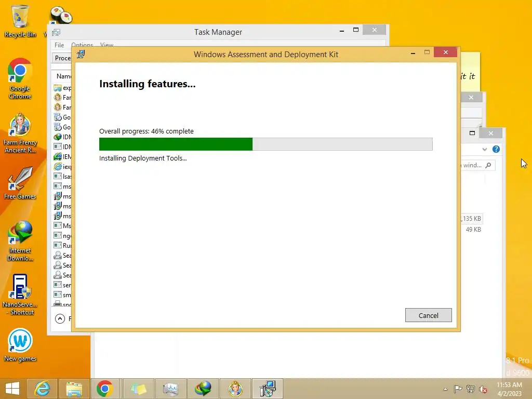Show hidden system tray icons
Image resolution: width=532 pixels, height=399 pixels.
pyautogui.click(x=445, y=389)
